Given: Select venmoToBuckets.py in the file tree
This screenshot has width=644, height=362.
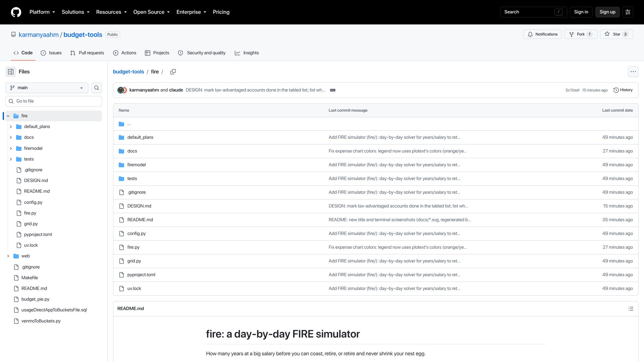Looking at the screenshot, I should [41, 321].
